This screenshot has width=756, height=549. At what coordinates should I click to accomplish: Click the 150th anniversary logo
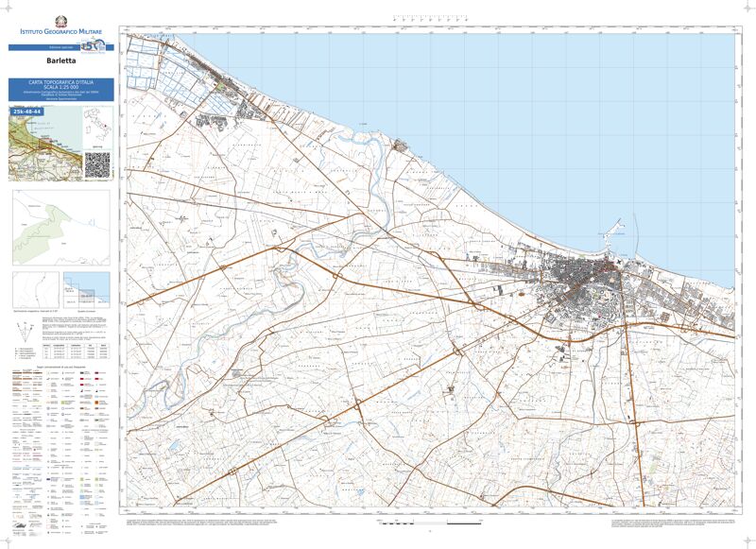click(x=92, y=46)
